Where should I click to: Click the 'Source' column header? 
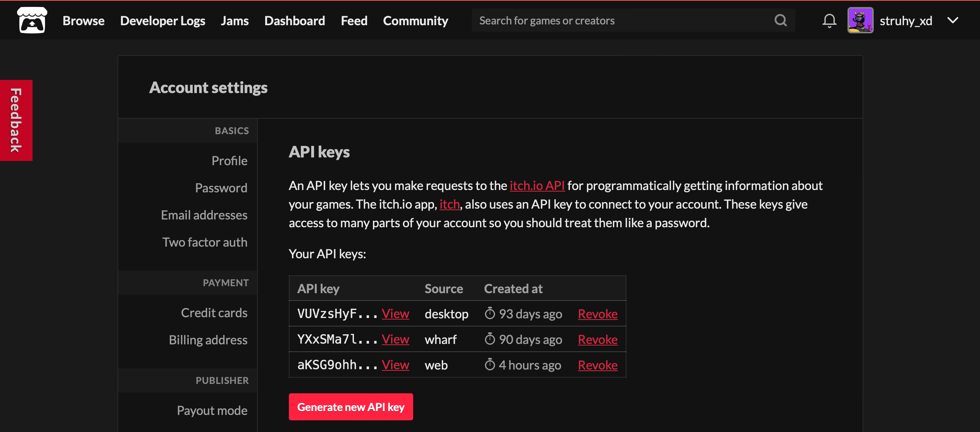(x=444, y=289)
